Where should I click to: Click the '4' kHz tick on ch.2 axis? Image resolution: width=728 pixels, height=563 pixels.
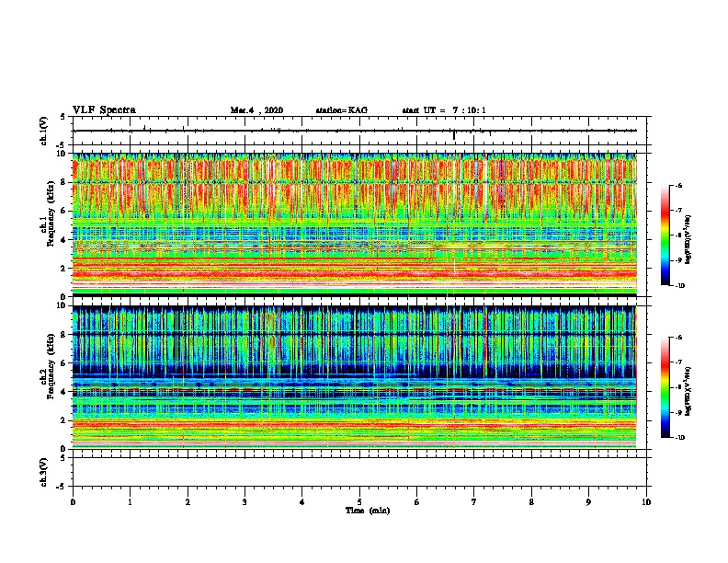(63, 392)
